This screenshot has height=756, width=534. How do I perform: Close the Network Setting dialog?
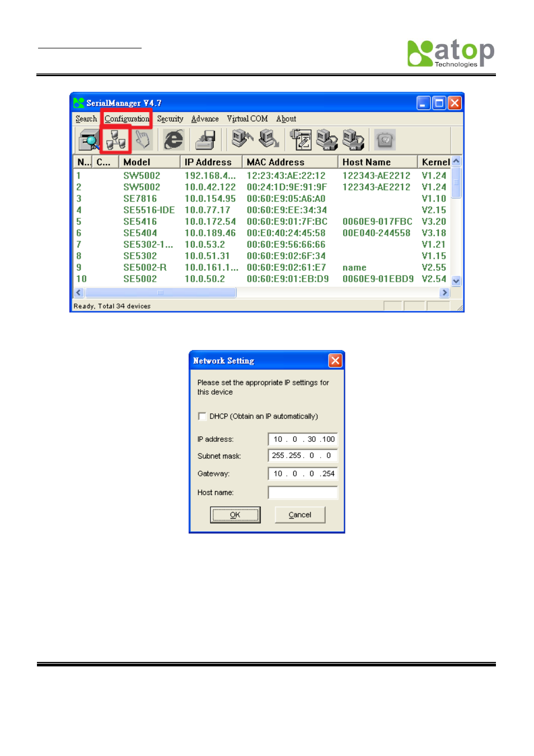click(x=335, y=361)
